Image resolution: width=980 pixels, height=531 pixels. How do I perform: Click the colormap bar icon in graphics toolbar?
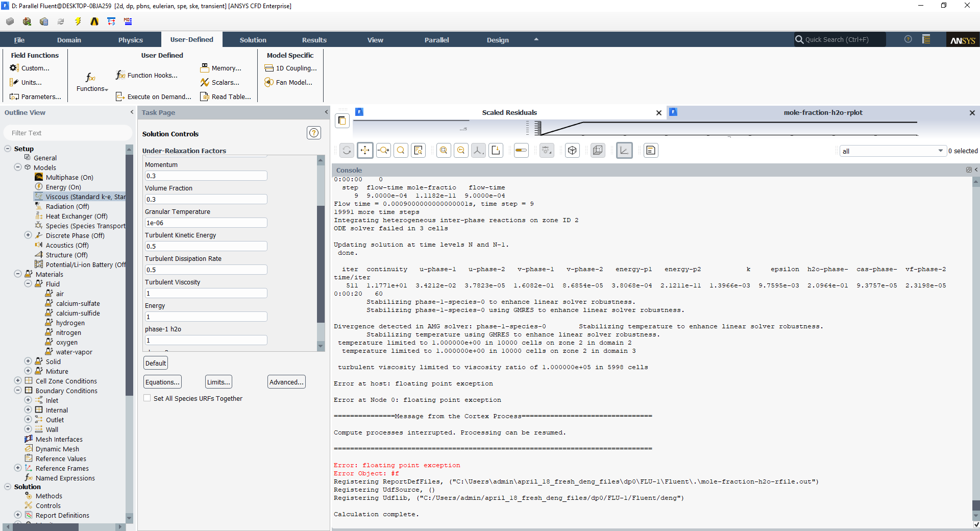tap(521, 150)
